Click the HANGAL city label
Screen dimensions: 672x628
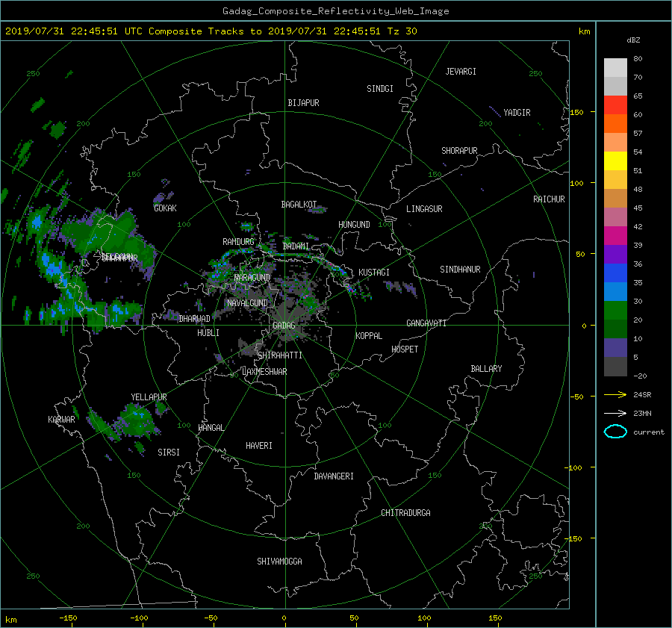click(x=211, y=428)
